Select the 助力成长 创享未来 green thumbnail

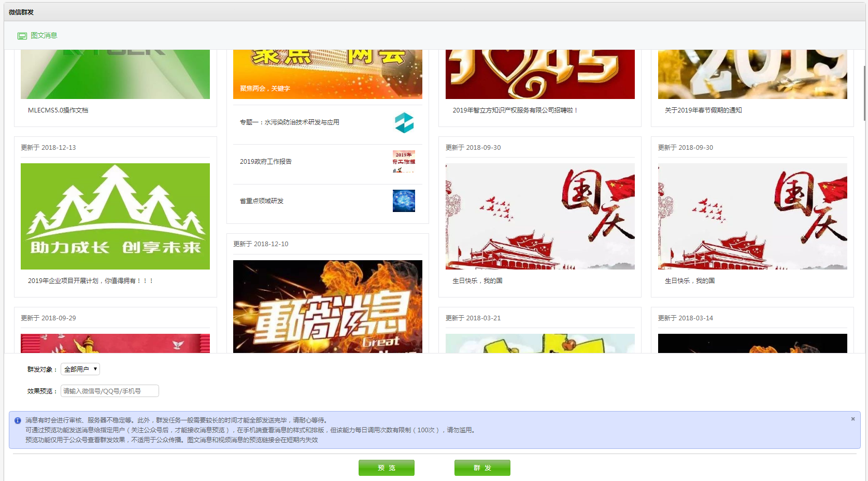coord(115,216)
